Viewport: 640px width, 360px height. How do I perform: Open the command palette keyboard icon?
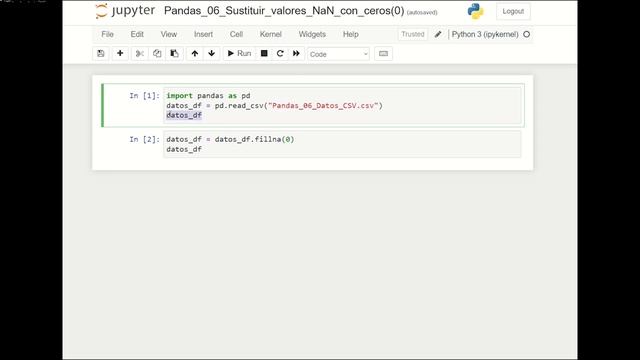tap(383, 53)
